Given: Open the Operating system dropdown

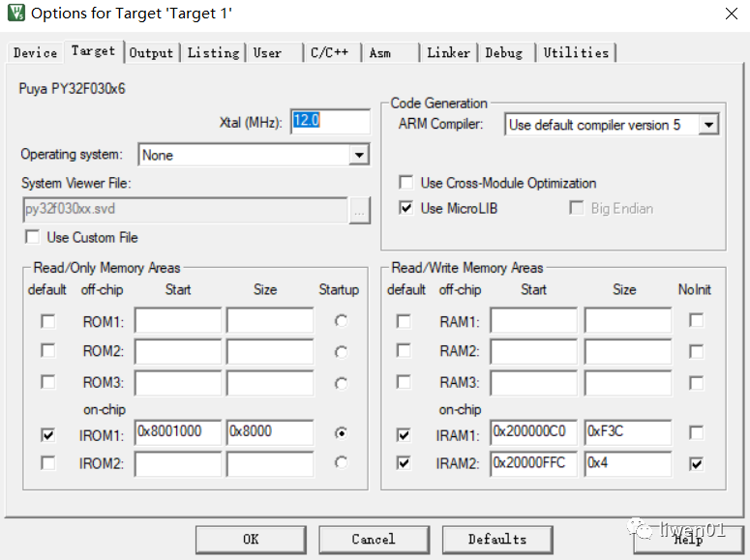Looking at the screenshot, I should coord(359,155).
